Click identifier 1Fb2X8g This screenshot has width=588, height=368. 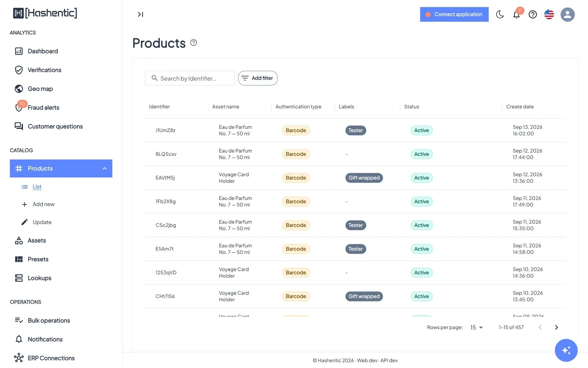[165, 202]
